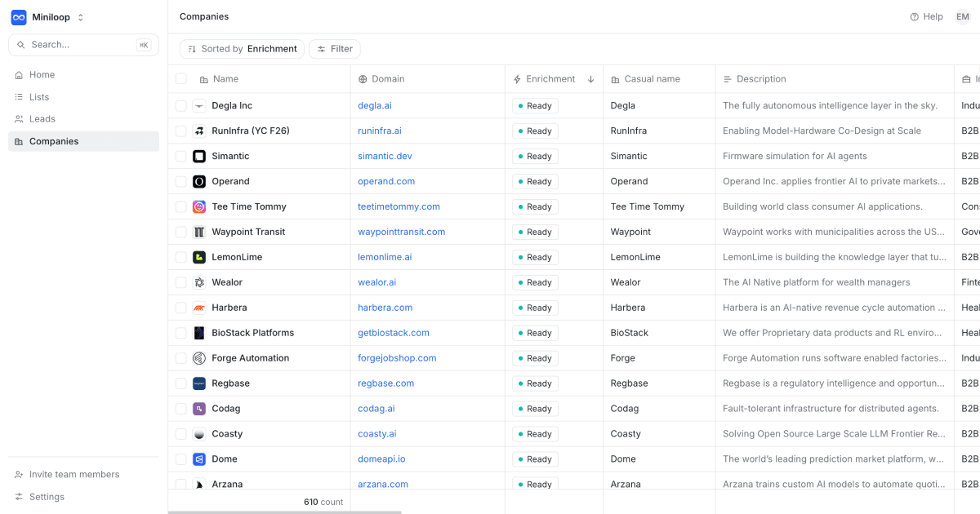Screen dimensions: 980x514
Task: Click the keyboard shortcut hint in Search
Action: 144,45
